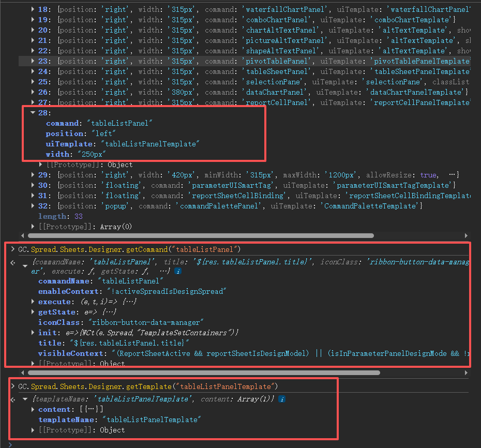Expand array entry 20 chartAltTextPanel
The image size is (481, 448).
33,30
